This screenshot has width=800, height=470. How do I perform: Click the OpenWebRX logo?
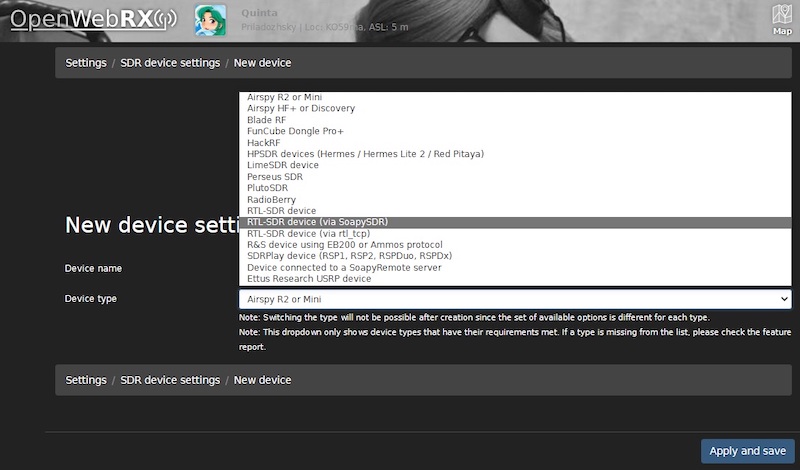click(93, 20)
